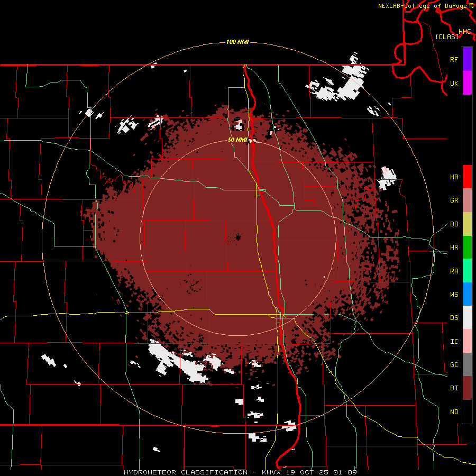
Task: Click the BD yellow legend swatch
Action: click(x=467, y=224)
